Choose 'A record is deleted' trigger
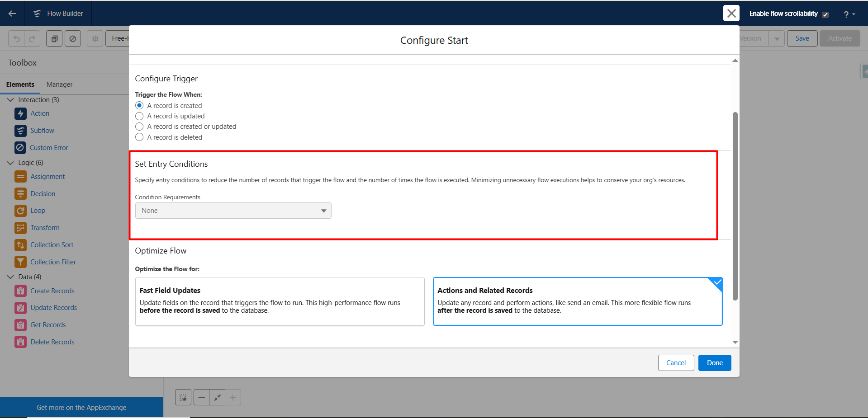 tap(139, 137)
